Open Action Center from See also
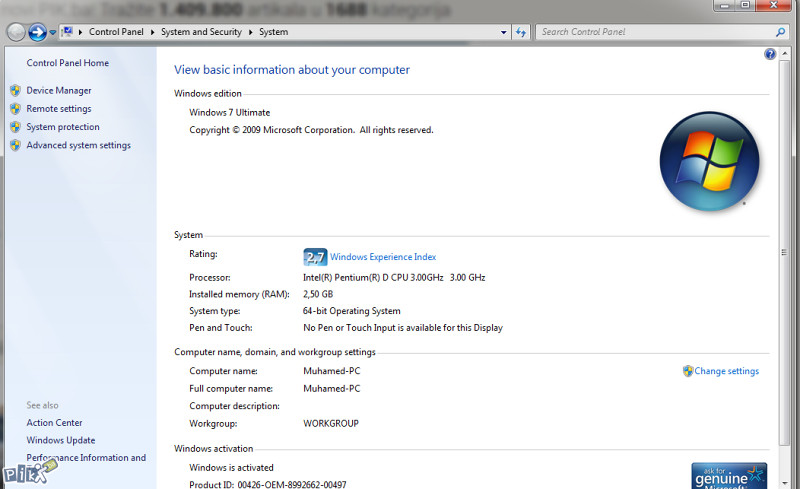 pyautogui.click(x=54, y=423)
